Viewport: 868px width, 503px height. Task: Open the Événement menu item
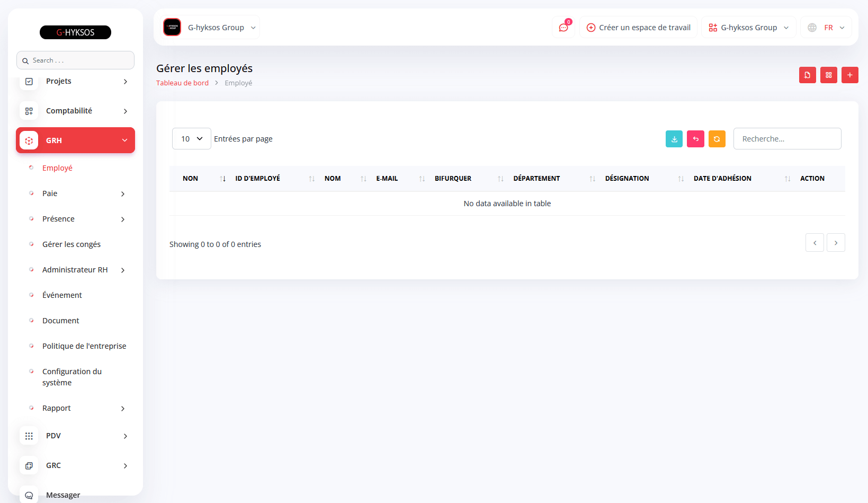coord(62,295)
